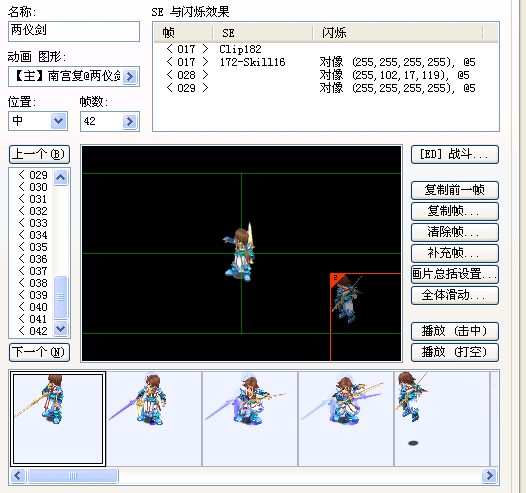The width and height of the screenshot is (526, 493).
Task: Click the 帧 column header
Action: click(183, 33)
